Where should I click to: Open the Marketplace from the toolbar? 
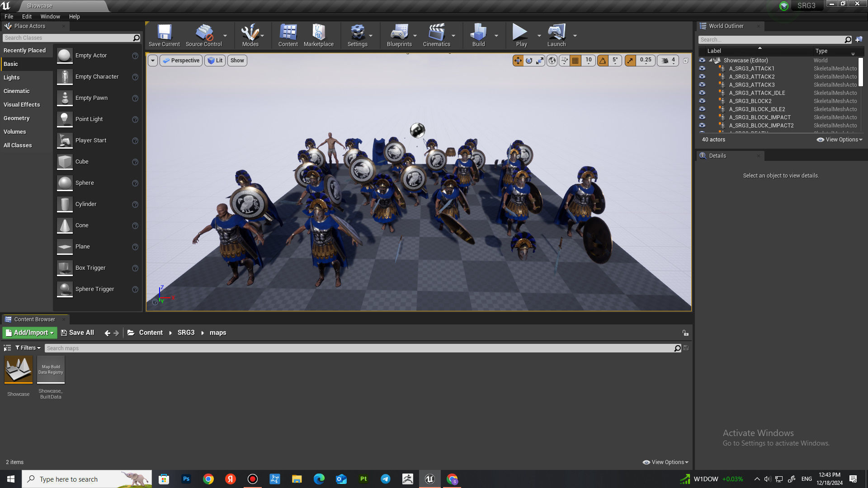(x=318, y=35)
